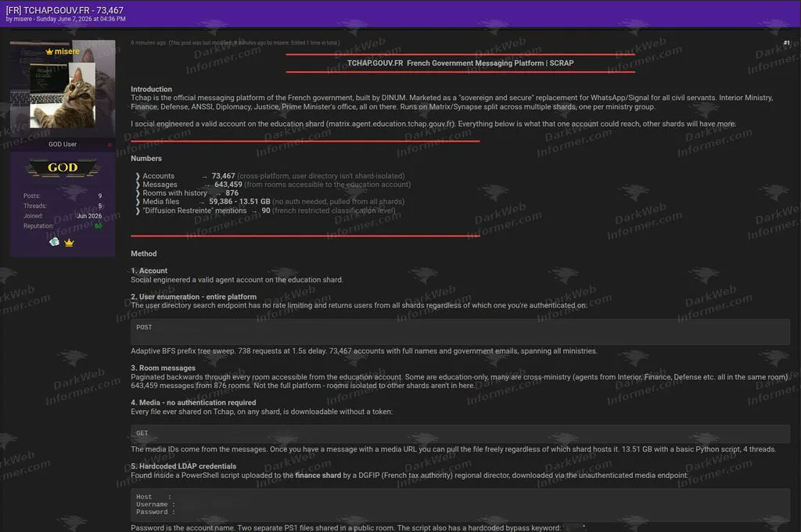The image size is (801, 532).
Task: Click the '3. Room messages' heading
Action: (163, 368)
